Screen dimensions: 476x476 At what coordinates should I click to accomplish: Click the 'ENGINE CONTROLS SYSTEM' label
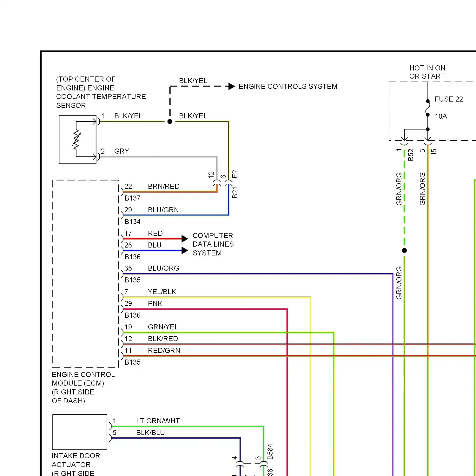tap(288, 86)
